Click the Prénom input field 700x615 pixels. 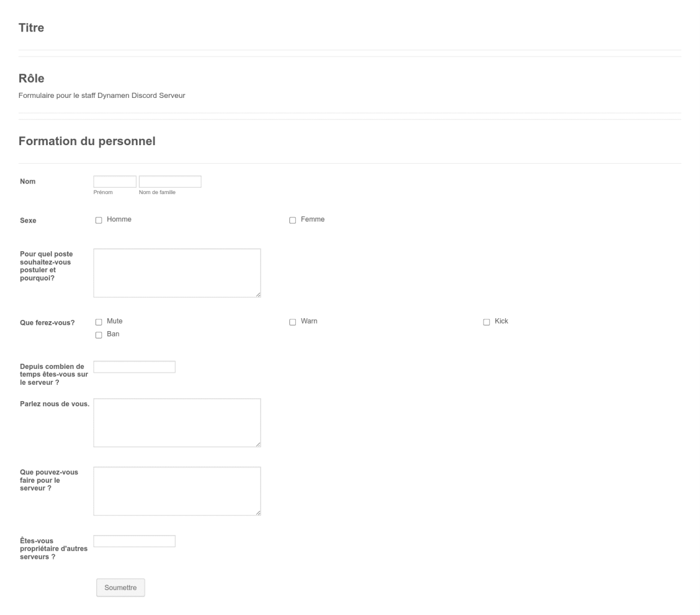[x=115, y=181]
